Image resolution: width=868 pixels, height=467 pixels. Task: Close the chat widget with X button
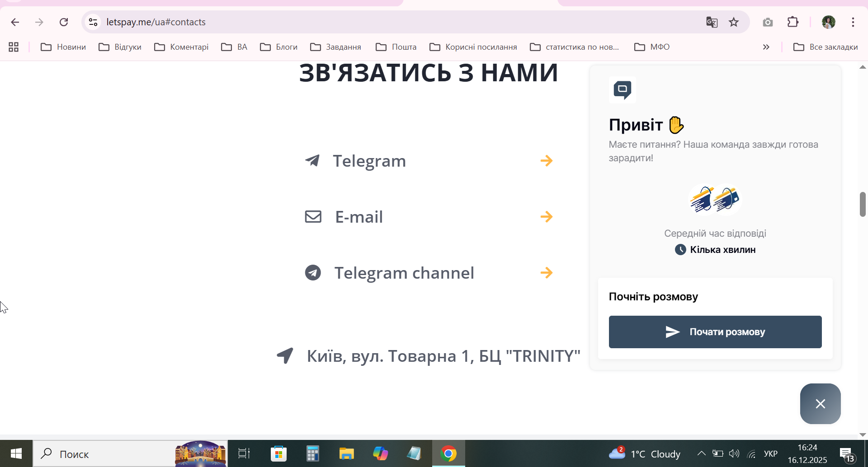820,404
